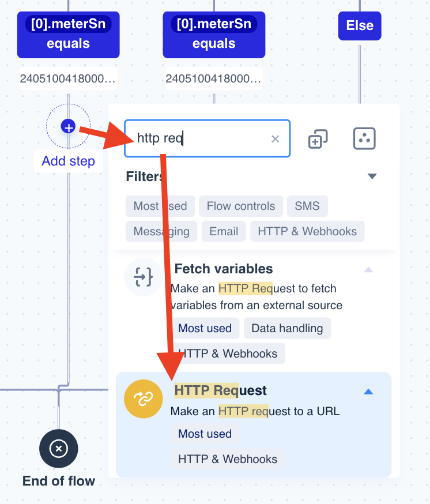
Task: Collapse the Fetch variables details arrow
Action: [x=368, y=269]
